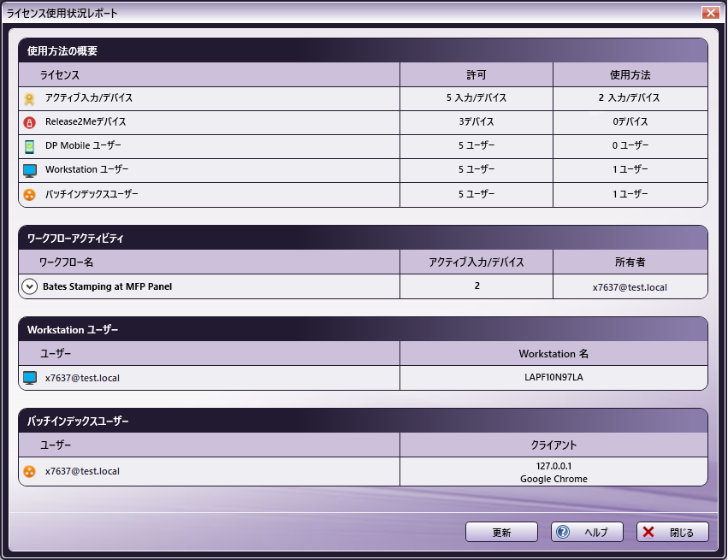Viewport: 728px width, 560px height.
Task: Select DP Mobile ユーザー license name
Action: [83, 145]
